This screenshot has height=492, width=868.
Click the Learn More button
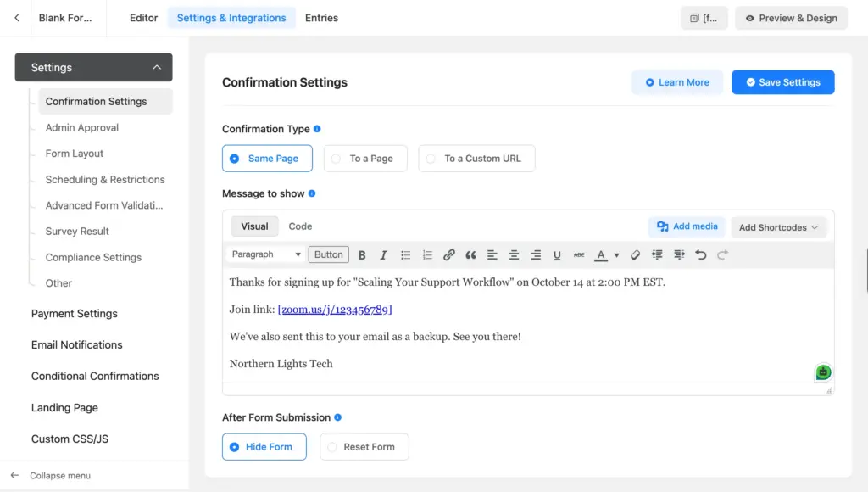[x=677, y=82]
